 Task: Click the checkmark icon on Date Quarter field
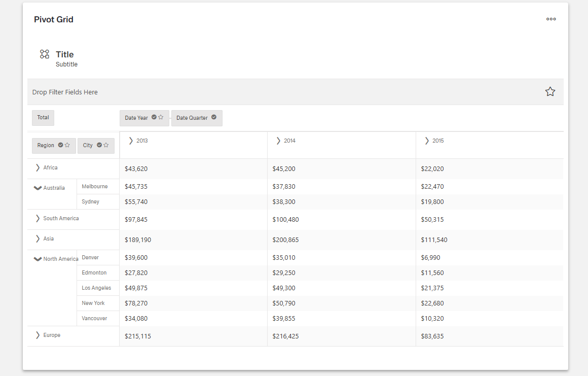coord(214,117)
